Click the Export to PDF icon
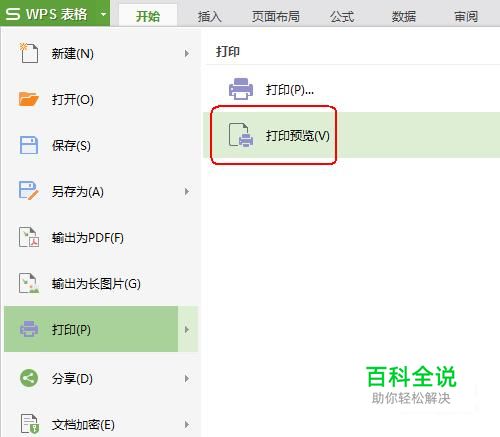This screenshot has height=437, width=500. tap(29, 237)
